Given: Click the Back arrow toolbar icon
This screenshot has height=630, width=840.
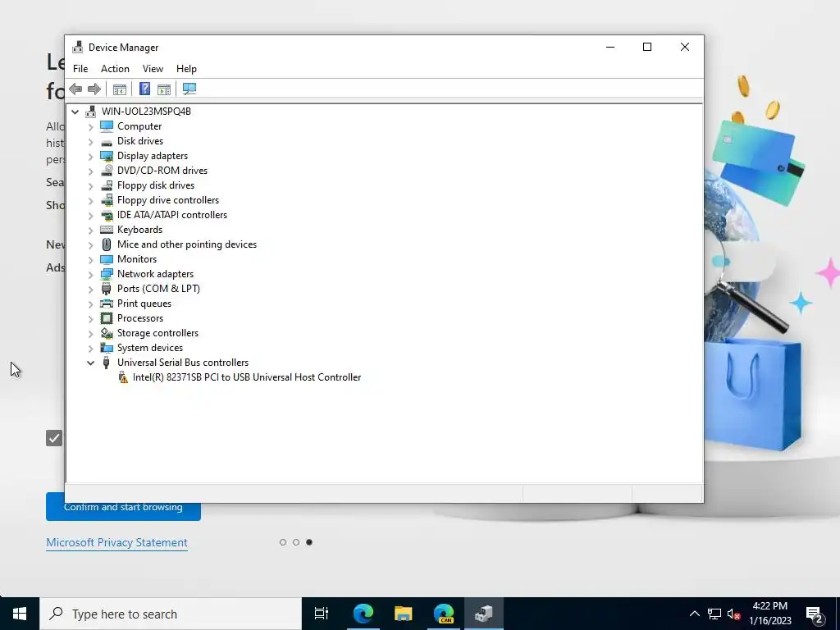Looking at the screenshot, I should (x=75, y=89).
